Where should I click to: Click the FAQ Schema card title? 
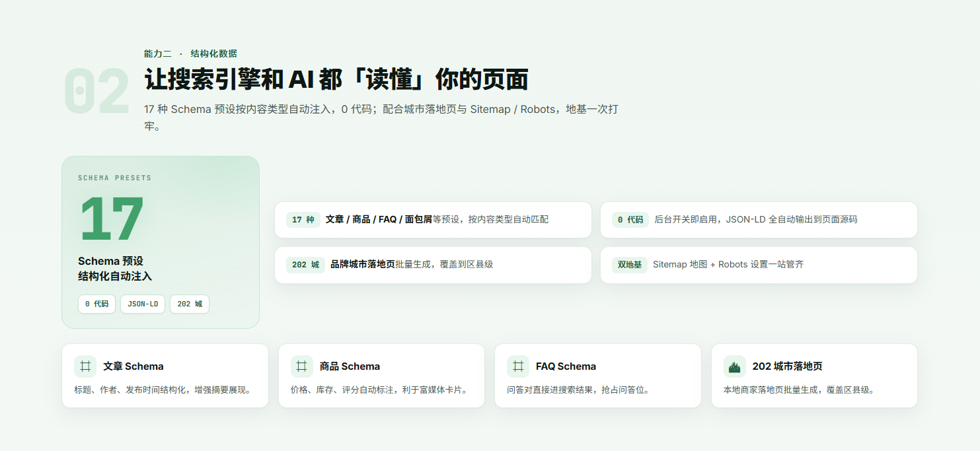point(566,366)
